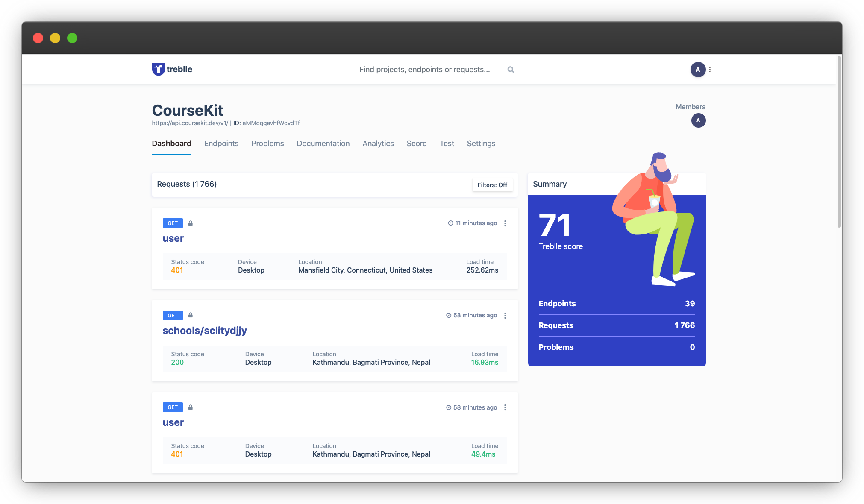Viewport: 864px width, 504px height.
Task: Click the 252.62ms load time
Action: (482, 270)
